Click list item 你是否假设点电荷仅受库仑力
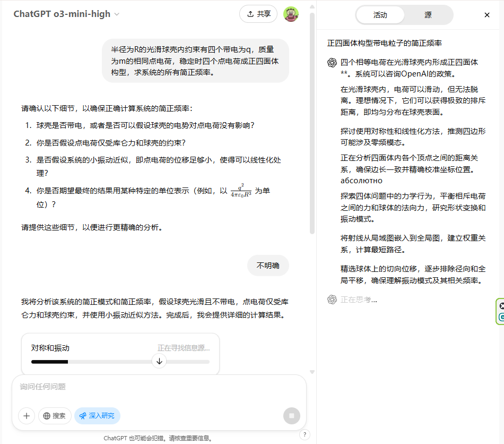This screenshot has width=504, height=444. pyautogui.click(x=111, y=143)
